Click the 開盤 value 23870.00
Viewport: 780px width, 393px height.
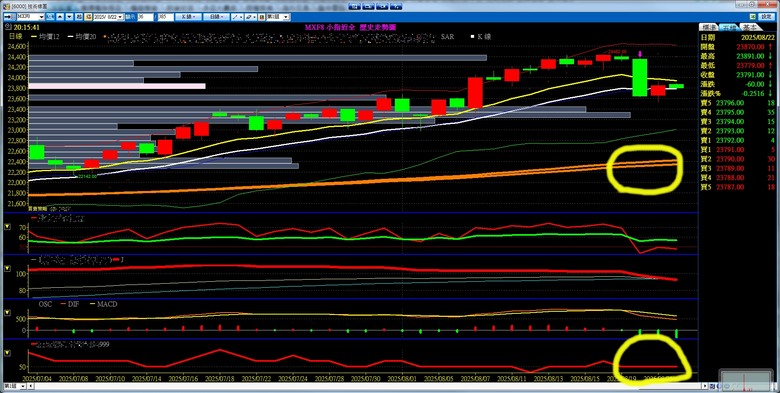coord(750,47)
